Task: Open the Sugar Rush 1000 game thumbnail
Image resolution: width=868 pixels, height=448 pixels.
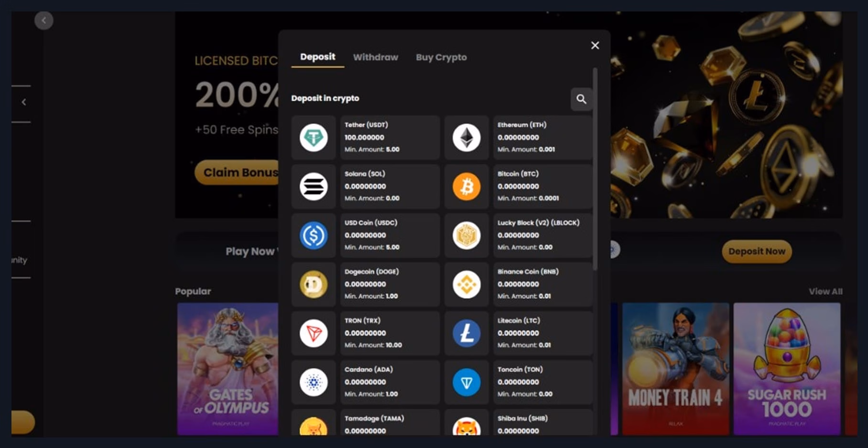Action: click(x=786, y=368)
